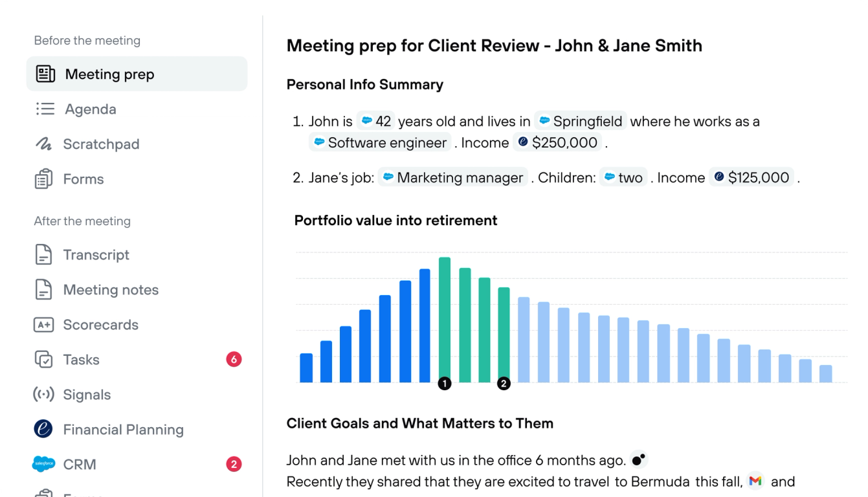
Task: Click the Forms clipboard icon
Action: [43, 179]
